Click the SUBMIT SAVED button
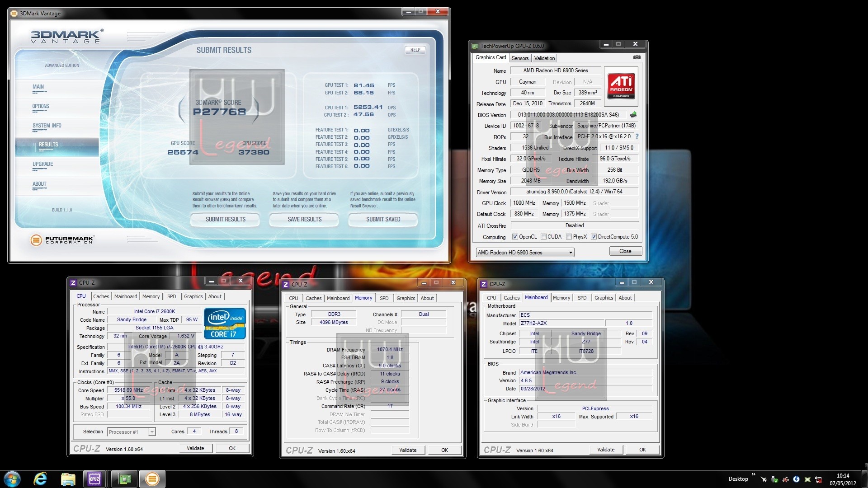Viewport: 868px width, 488px height. point(383,220)
